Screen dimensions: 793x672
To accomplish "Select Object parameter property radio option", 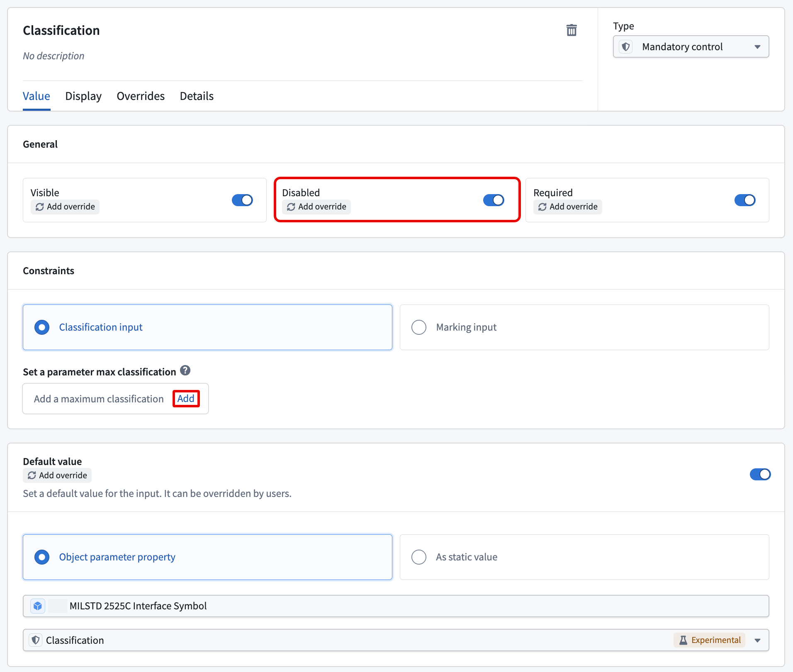I will pos(207,557).
